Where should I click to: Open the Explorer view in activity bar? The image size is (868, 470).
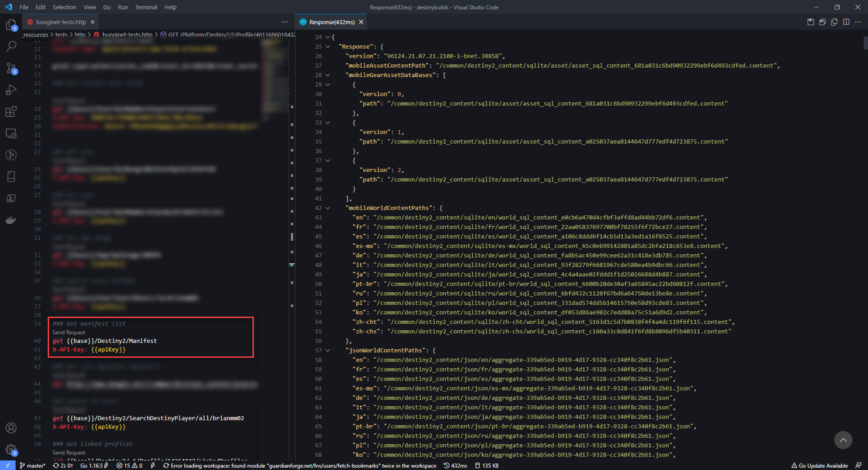click(x=11, y=24)
